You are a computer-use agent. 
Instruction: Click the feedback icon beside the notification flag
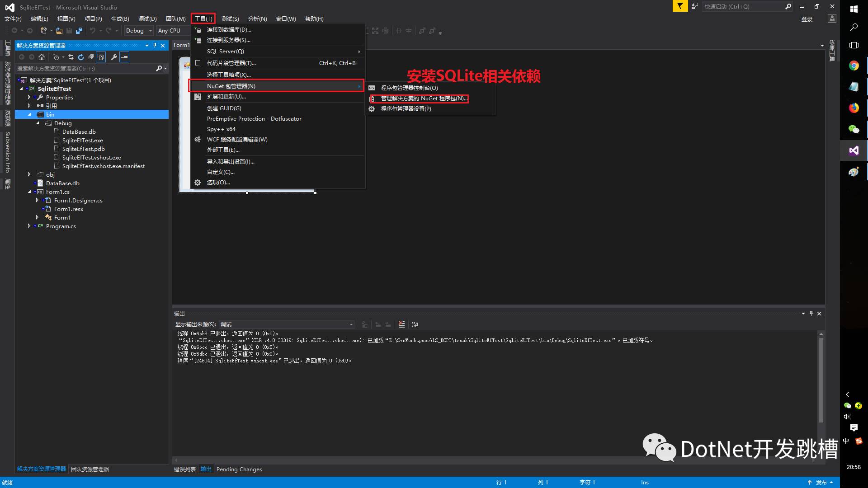coord(695,6)
